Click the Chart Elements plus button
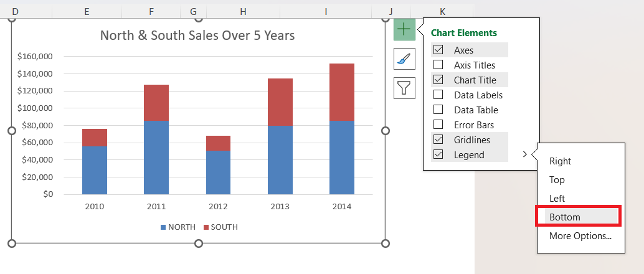Image resolution: width=644 pixels, height=274 pixels. click(x=404, y=29)
